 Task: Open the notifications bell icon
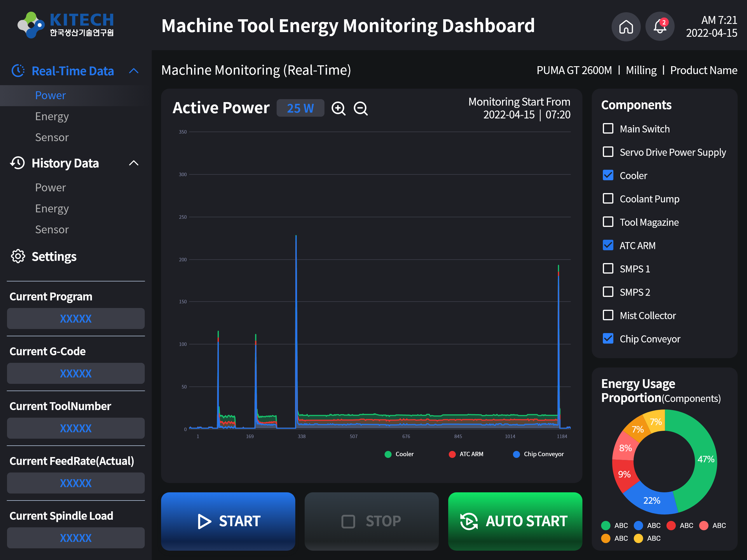(659, 27)
